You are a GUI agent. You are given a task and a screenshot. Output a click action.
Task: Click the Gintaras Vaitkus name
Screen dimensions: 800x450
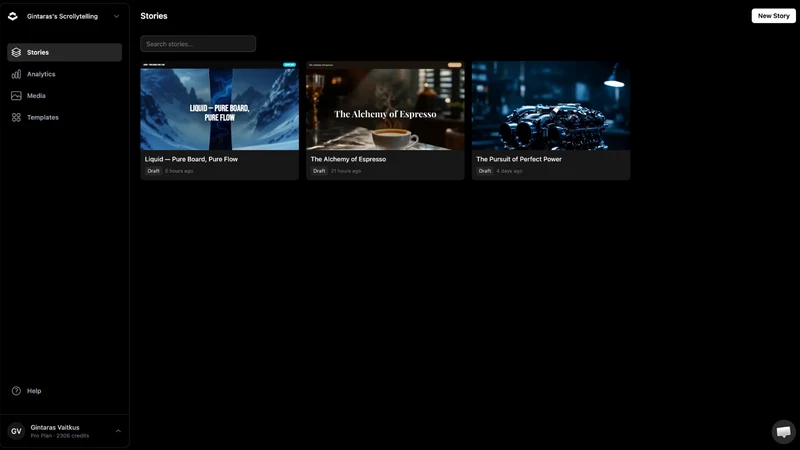click(55, 428)
